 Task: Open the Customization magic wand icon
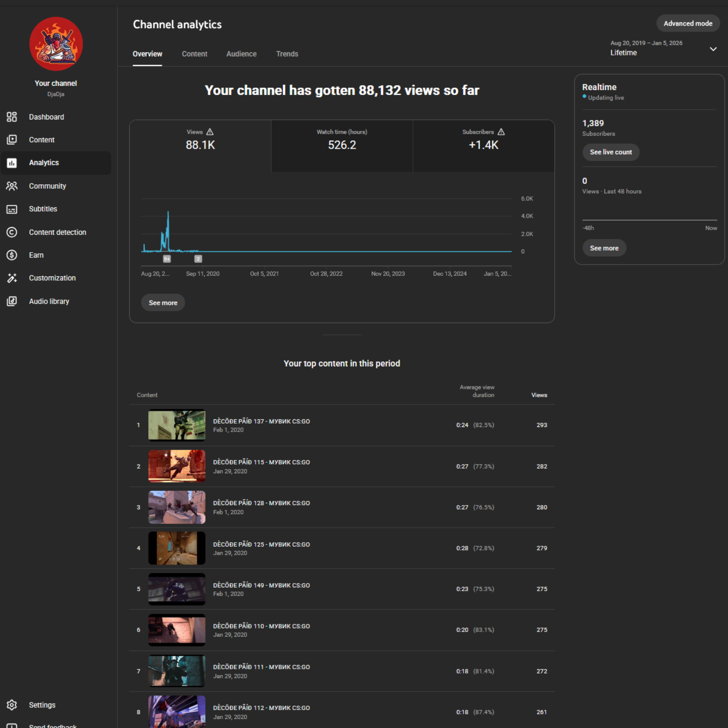(12, 278)
